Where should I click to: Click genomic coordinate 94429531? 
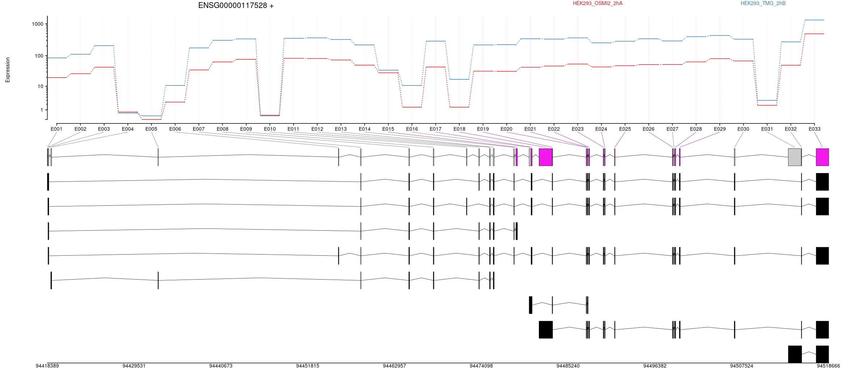134,366
